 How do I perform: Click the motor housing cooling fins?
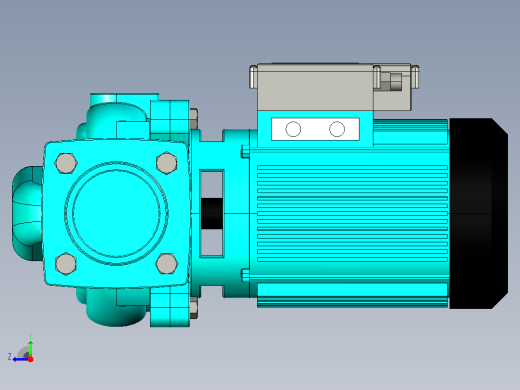point(352,213)
